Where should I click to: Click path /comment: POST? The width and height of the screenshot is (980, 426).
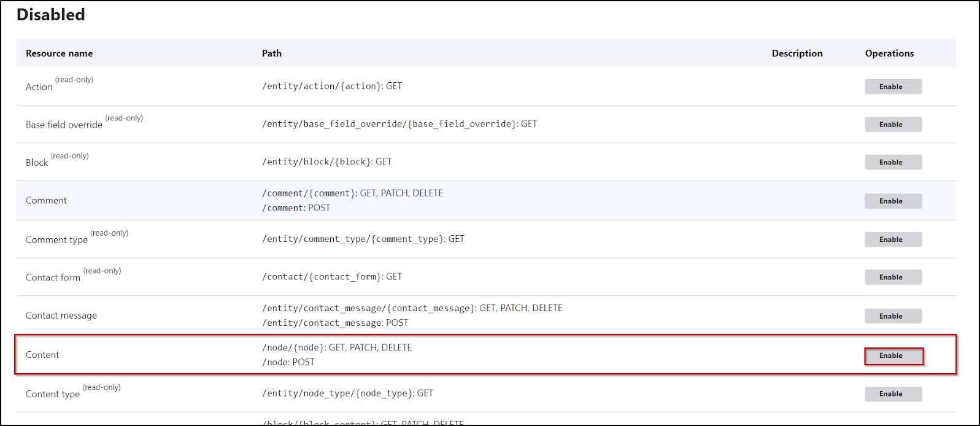296,208
